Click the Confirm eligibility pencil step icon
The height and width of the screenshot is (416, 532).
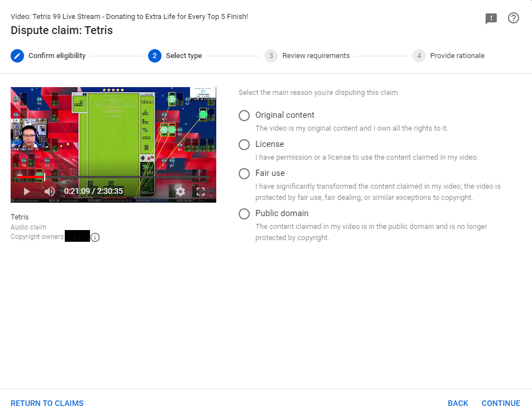pyautogui.click(x=17, y=56)
